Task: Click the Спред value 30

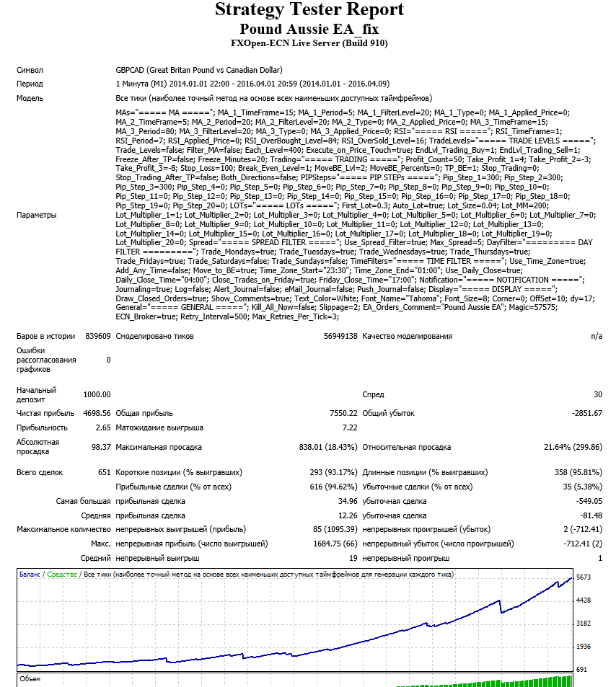Action: [x=598, y=394]
